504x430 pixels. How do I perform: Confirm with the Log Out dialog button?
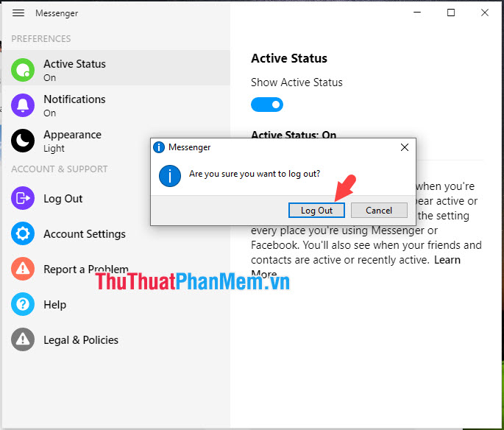[x=316, y=211]
